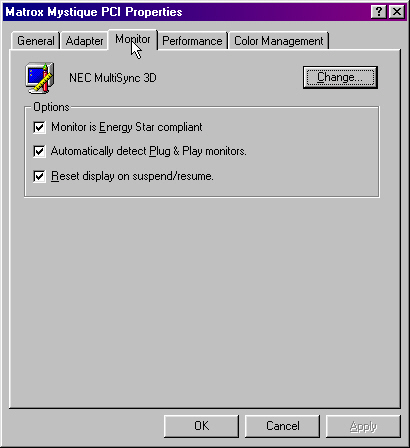
Task: Select the Monitor tab
Action: (x=133, y=40)
